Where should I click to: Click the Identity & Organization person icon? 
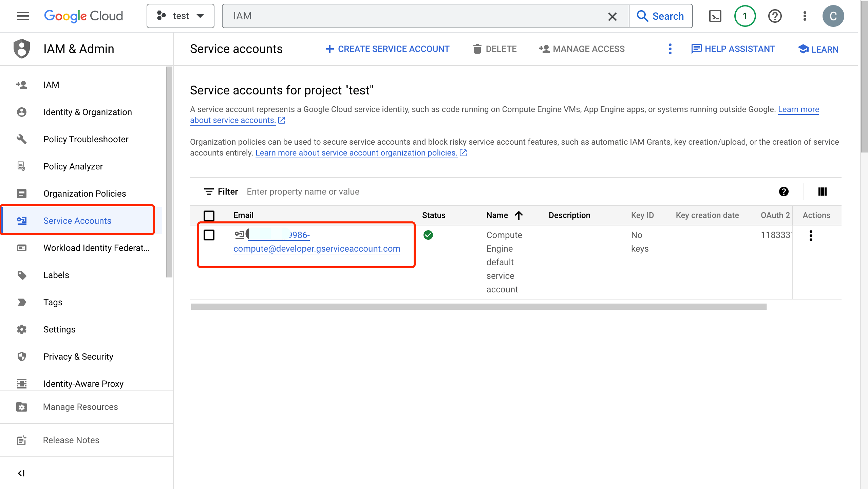22,112
